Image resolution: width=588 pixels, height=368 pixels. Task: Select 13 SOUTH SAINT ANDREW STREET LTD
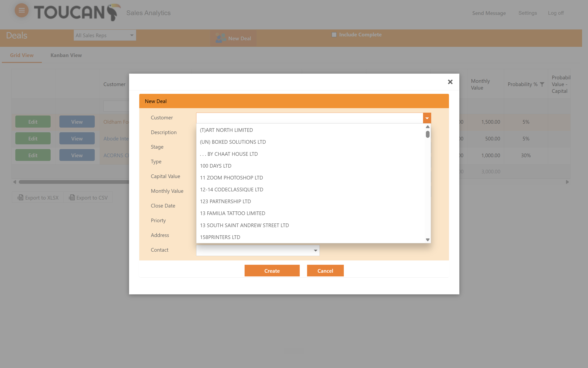click(x=311, y=225)
